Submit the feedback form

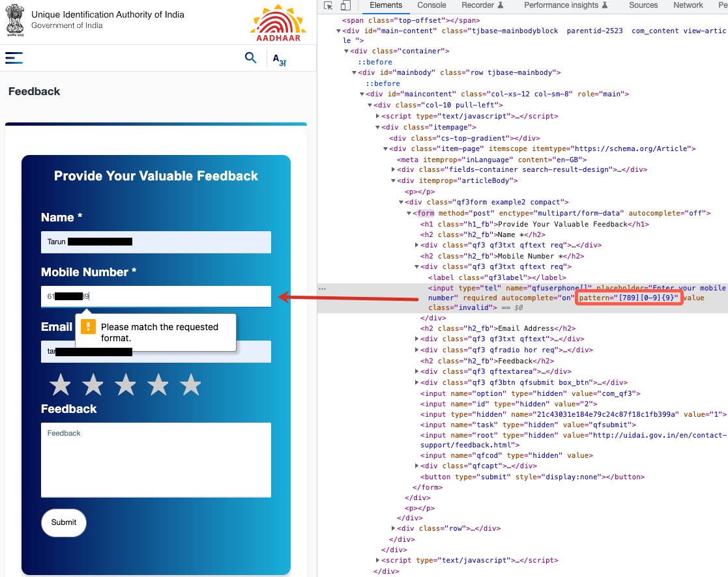pos(64,522)
